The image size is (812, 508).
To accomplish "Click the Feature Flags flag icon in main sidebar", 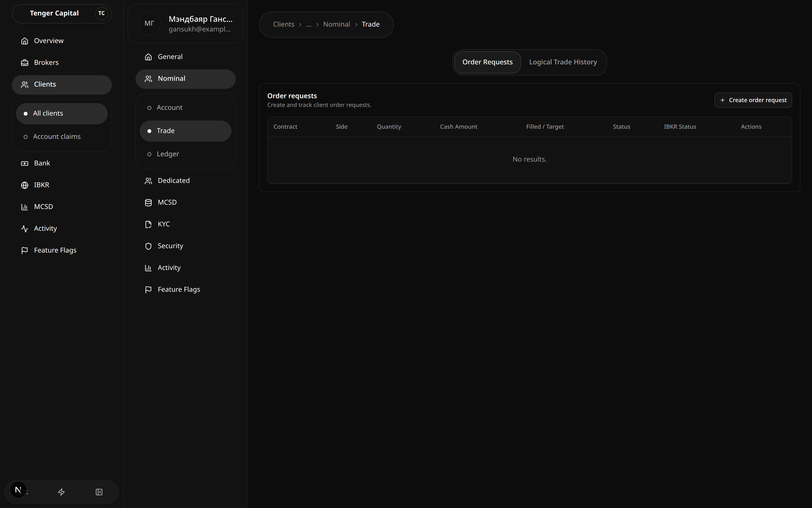I will pos(24,250).
